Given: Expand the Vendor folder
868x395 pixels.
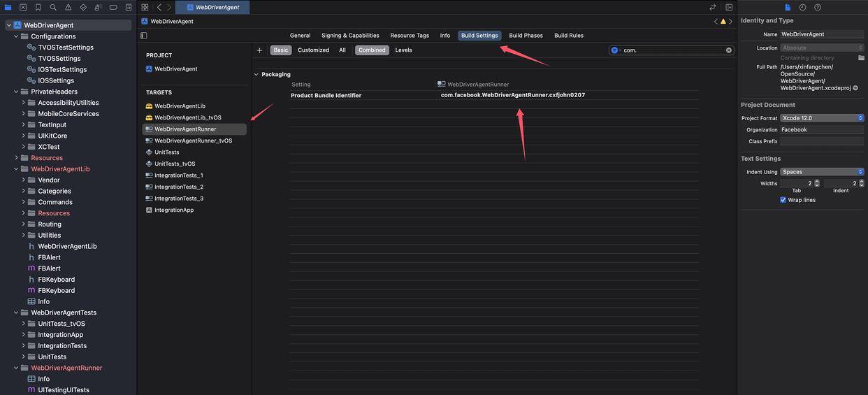Looking at the screenshot, I should [23, 180].
